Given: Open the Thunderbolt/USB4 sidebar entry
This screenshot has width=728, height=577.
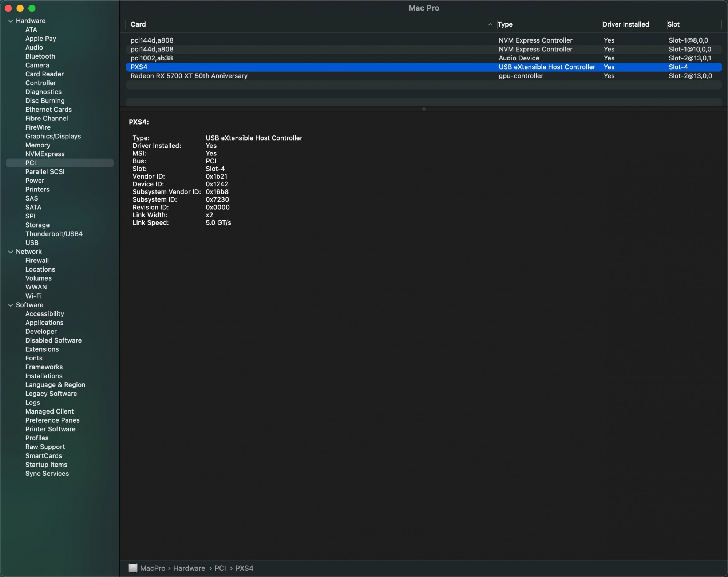Looking at the screenshot, I should point(54,234).
